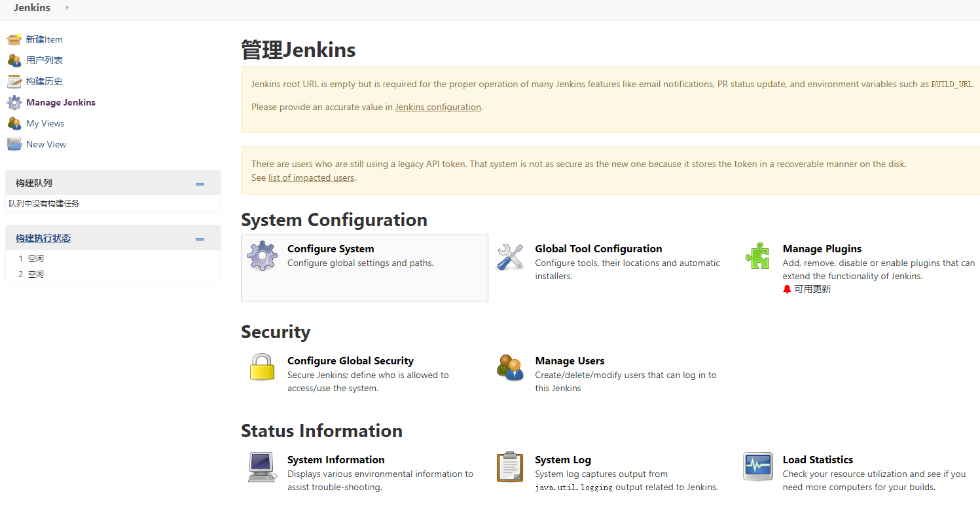
Task: Click the Manage Jenkins gear icon in sidebar
Action: pyautogui.click(x=14, y=102)
